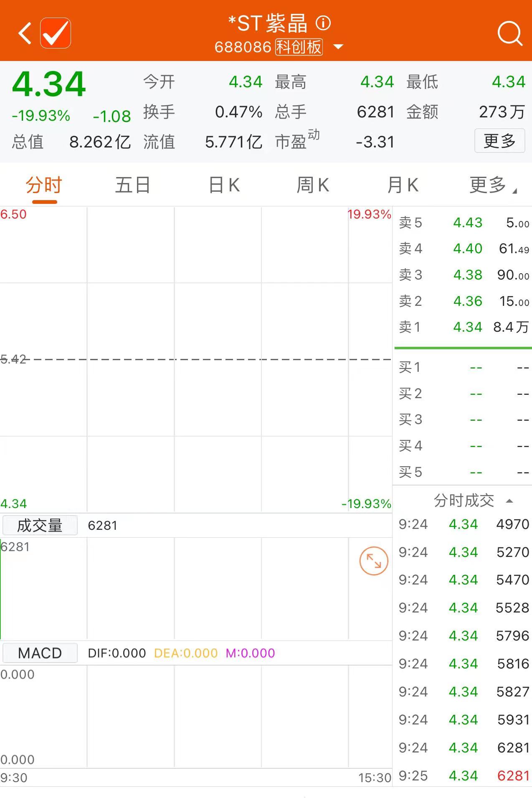Switch to the 日K tab

(x=224, y=185)
